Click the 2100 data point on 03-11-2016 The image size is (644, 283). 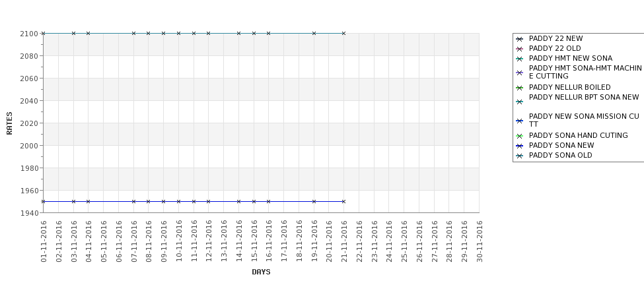pos(73,33)
